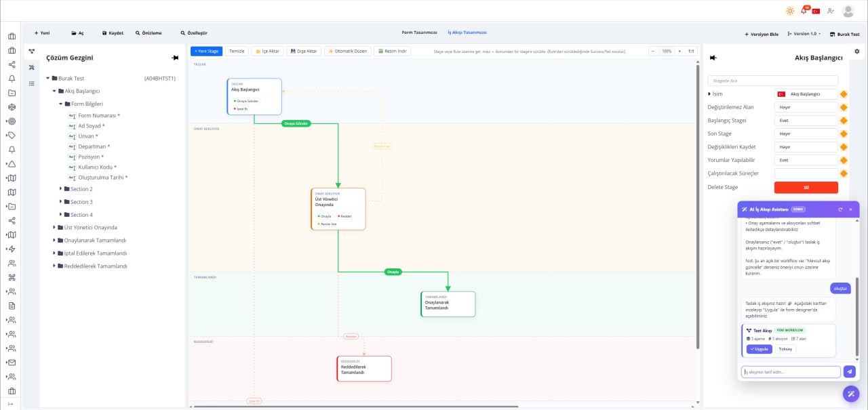Delete stage with red Sil button

click(806, 187)
